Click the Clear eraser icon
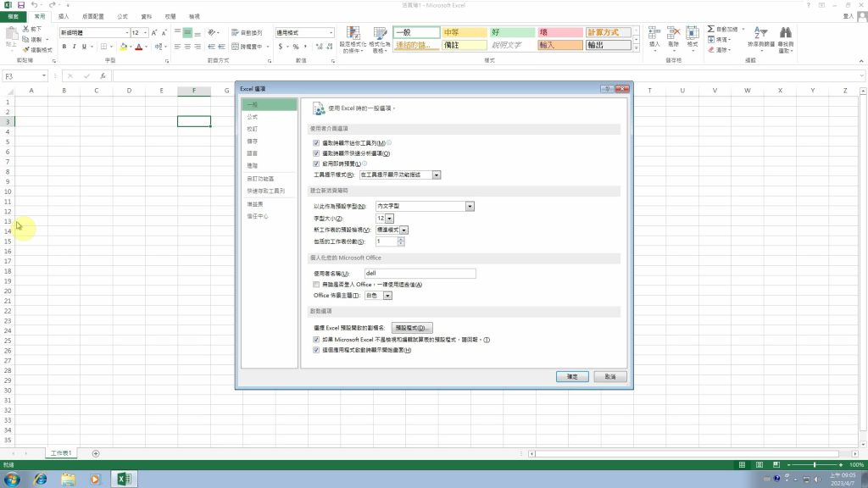 tap(711, 50)
